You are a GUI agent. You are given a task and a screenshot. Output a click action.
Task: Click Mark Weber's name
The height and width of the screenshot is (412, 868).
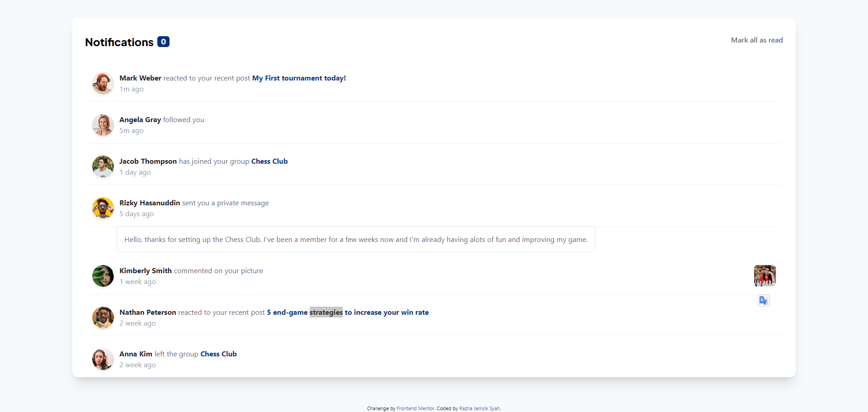click(x=140, y=78)
